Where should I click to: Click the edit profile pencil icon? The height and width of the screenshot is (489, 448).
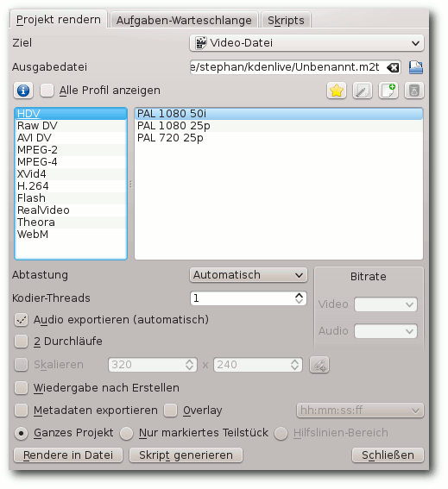(363, 91)
